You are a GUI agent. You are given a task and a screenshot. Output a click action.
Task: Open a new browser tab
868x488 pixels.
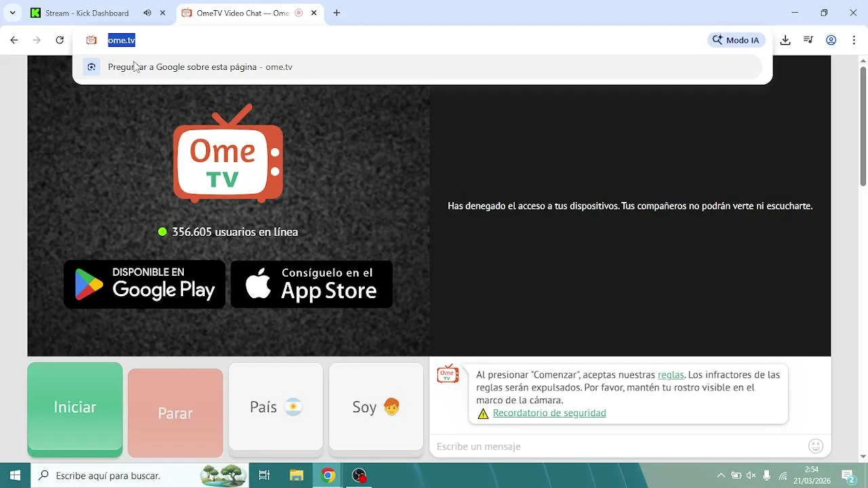[336, 13]
